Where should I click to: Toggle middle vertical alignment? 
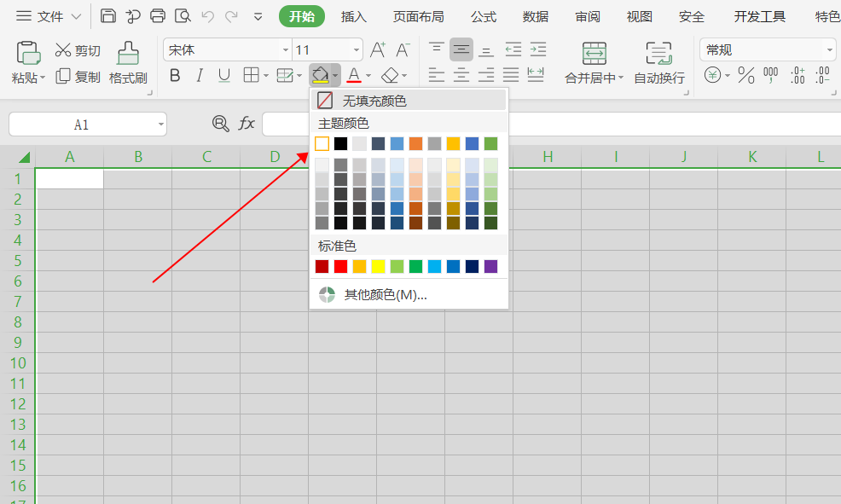click(461, 49)
